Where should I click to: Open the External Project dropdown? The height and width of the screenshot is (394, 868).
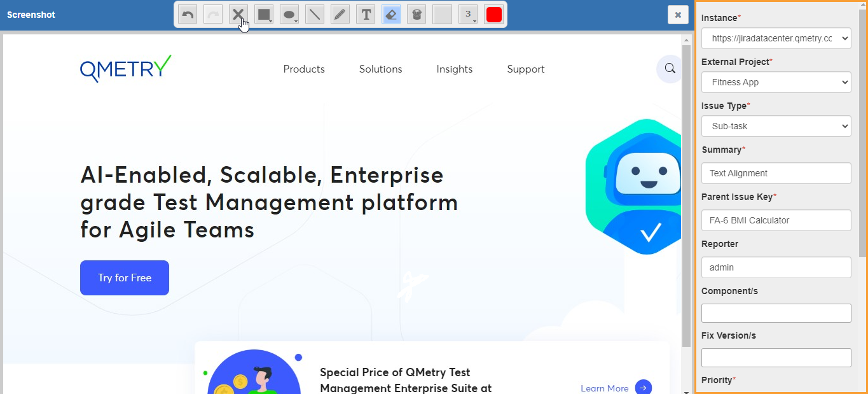(x=776, y=82)
